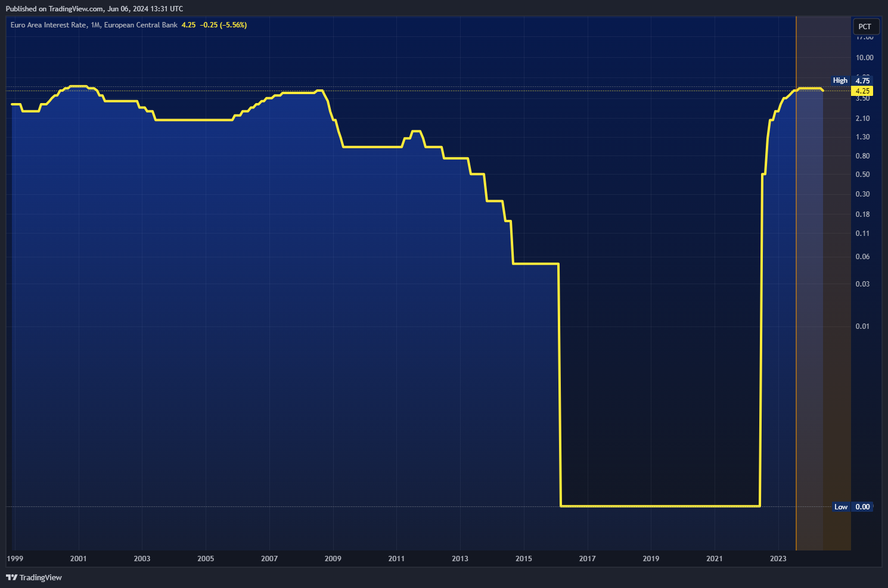The height and width of the screenshot is (588, 888).
Task: Select the yellow 4.25 price tag
Action: (x=862, y=91)
